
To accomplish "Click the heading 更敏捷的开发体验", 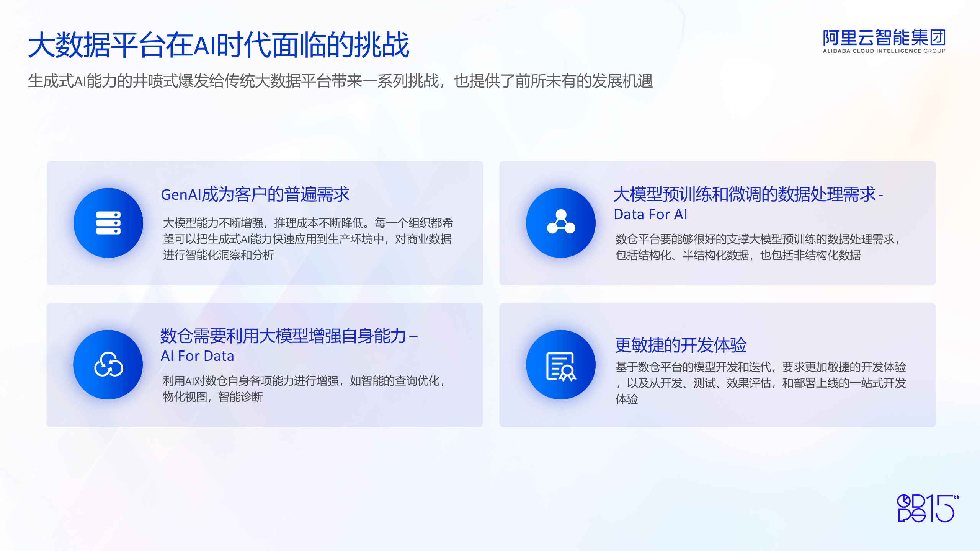I will (x=681, y=345).
